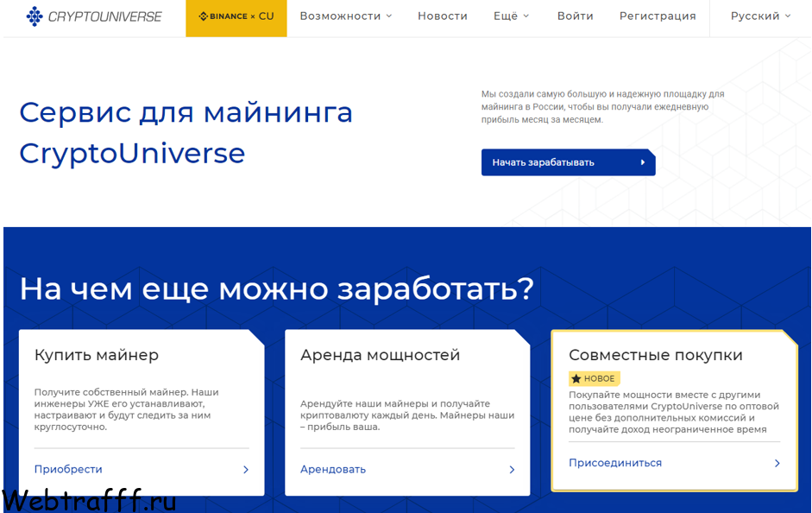Click the Арендуйте наши майнеры description
The height and width of the screenshot is (513, 812).
coord(407,415)
